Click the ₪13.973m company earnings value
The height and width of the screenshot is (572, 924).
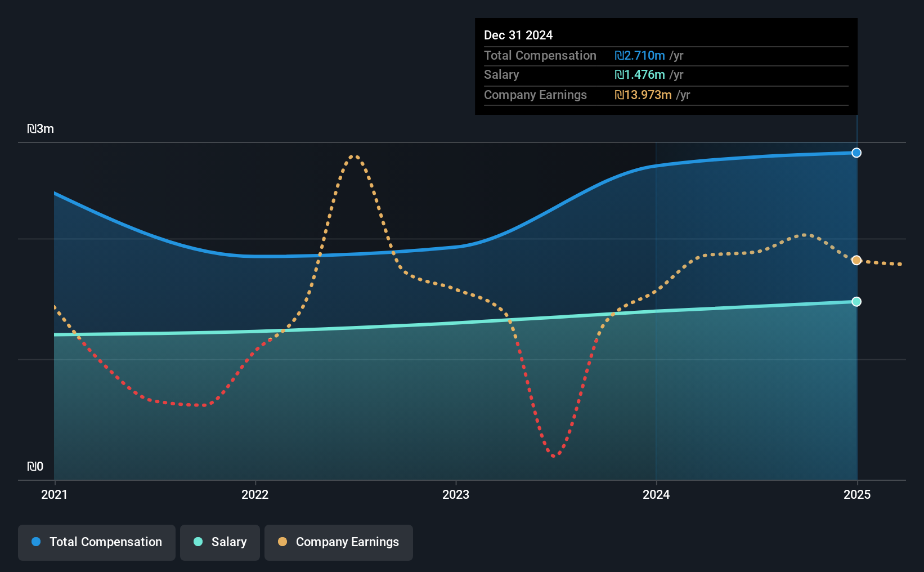pos(643,95)
